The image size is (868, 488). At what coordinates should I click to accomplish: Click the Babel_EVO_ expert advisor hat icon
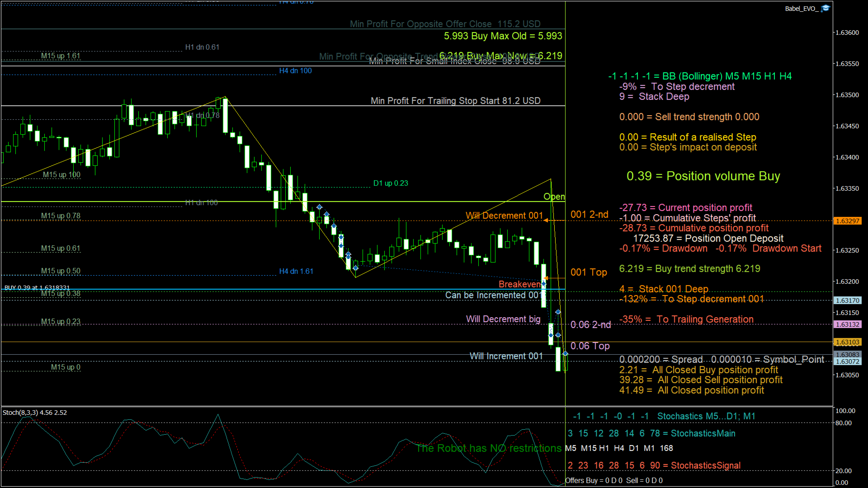tap(826, 9)
